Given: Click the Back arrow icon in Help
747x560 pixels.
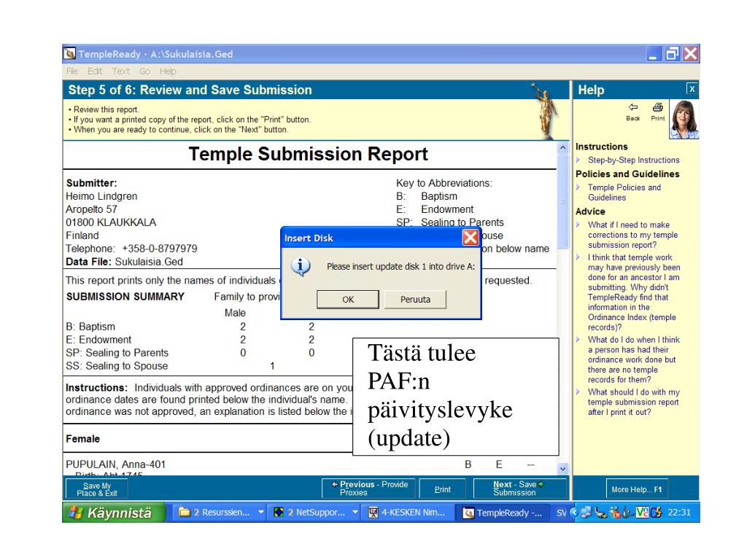Looking at the screenshot, I should [x=632, y=108].
